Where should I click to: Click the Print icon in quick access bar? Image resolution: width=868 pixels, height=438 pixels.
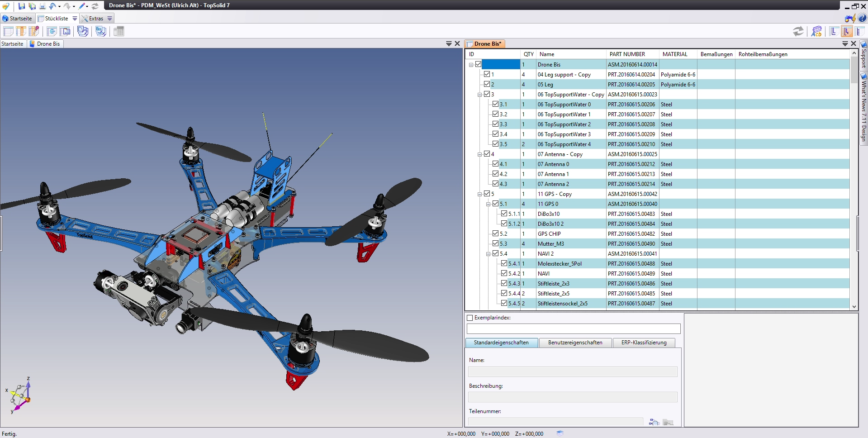click(43, 6)
